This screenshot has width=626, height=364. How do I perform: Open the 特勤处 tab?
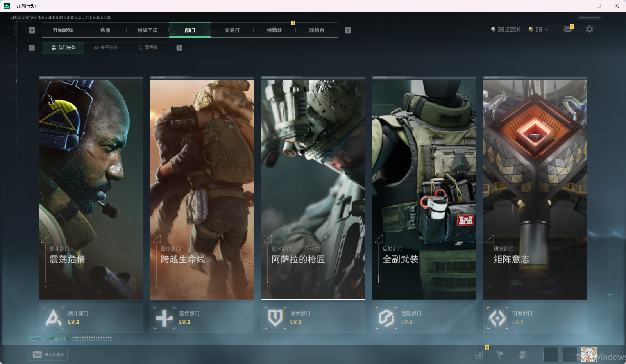click(274, 30)
